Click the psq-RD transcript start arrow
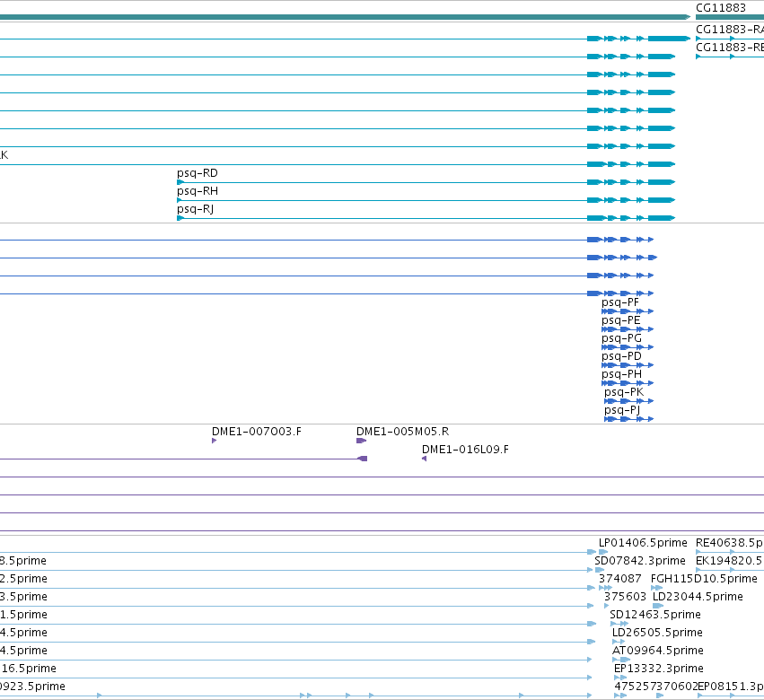Image resolution: width=764 pixels, height=700 pixels. (180, 182)
